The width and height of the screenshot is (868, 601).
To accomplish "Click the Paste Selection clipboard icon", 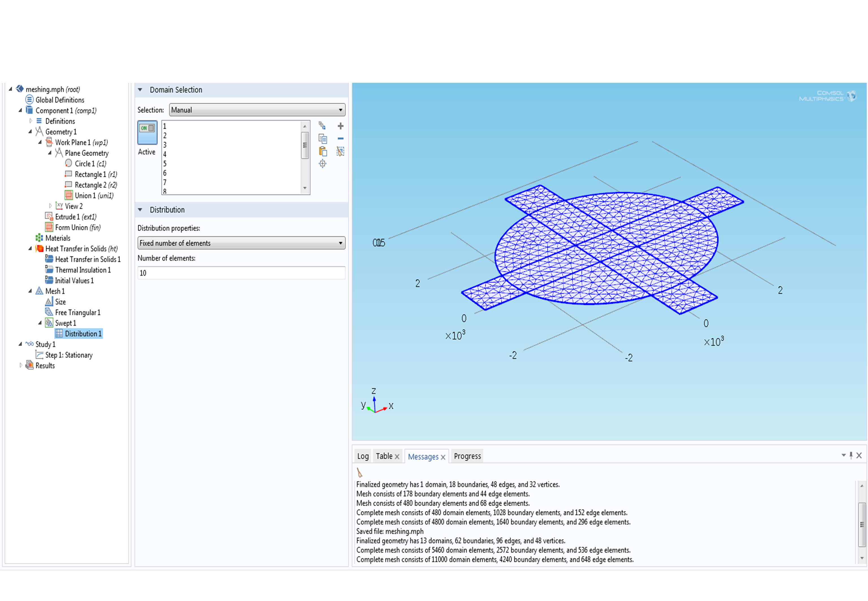I will click(323, 151).
